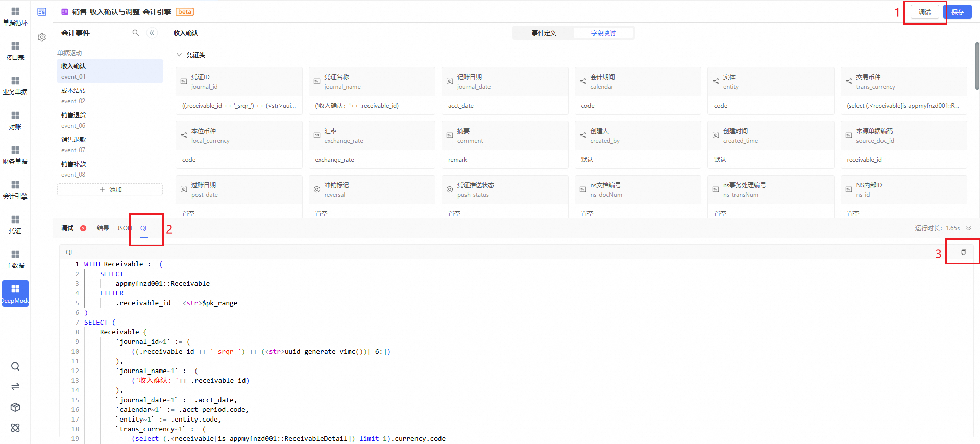Open the 结果 debug tab
Viewport: 980px width, 444px height.
coord(103,228)
